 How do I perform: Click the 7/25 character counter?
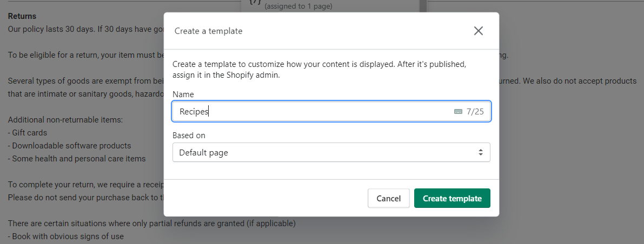(475, 112)
